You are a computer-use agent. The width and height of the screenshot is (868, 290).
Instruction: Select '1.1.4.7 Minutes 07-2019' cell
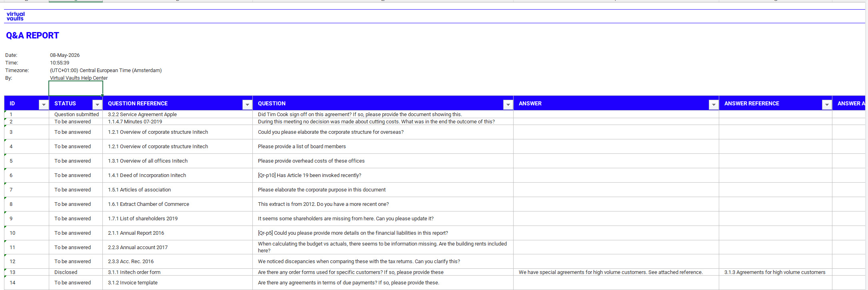tap(178, 121)
